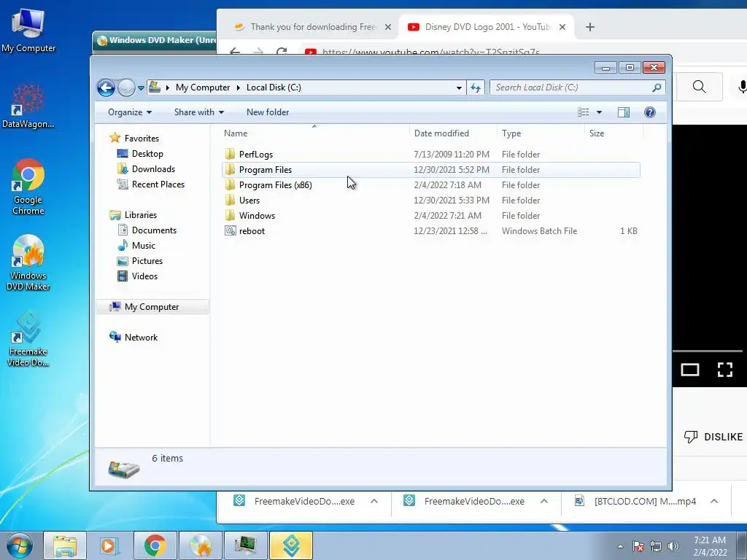
Task: Click the DataWagon desktop shortcut
Action: (28, 106)
